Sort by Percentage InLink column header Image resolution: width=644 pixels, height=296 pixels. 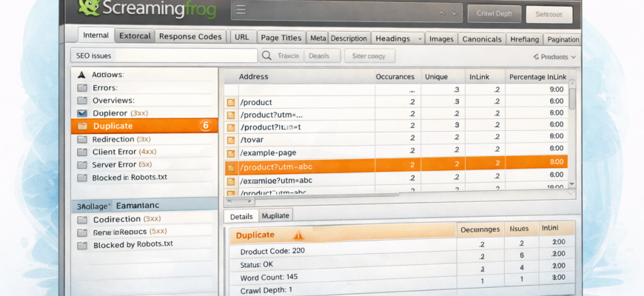point(537,77)
